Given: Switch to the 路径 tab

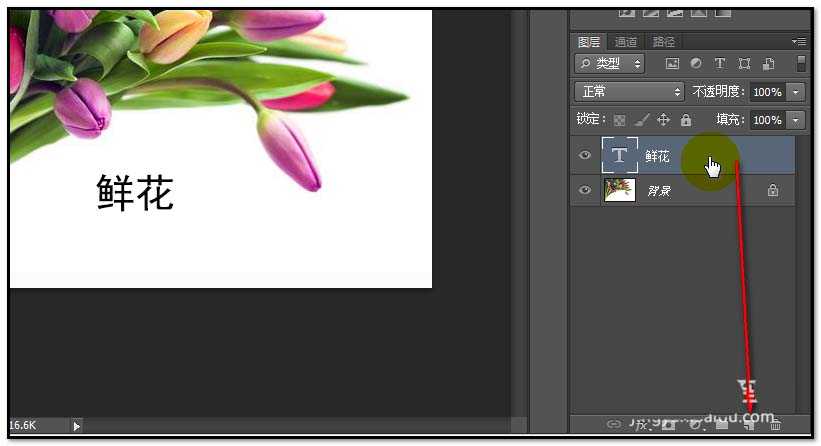Looking at the screenshot, I should coord(663,42).
